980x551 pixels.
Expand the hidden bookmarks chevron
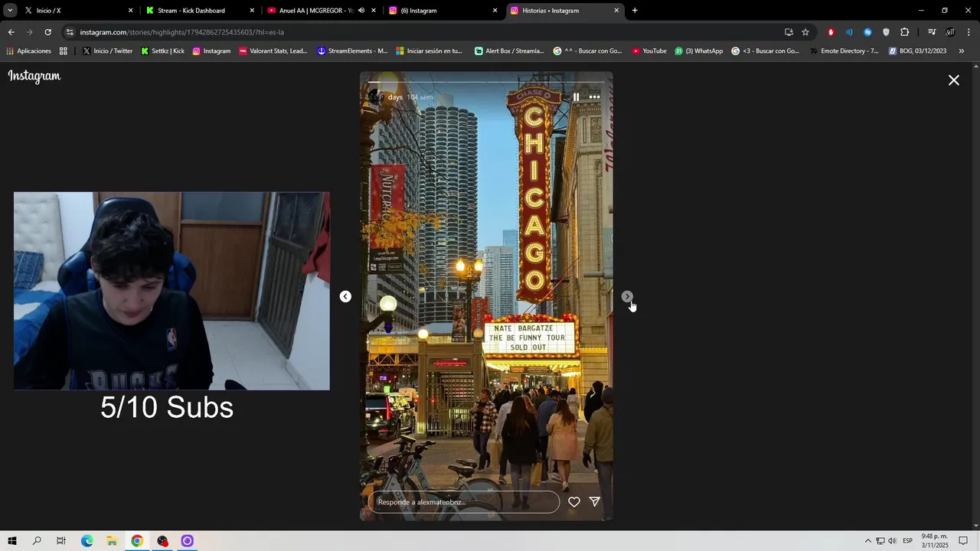(x=962, y=51)
